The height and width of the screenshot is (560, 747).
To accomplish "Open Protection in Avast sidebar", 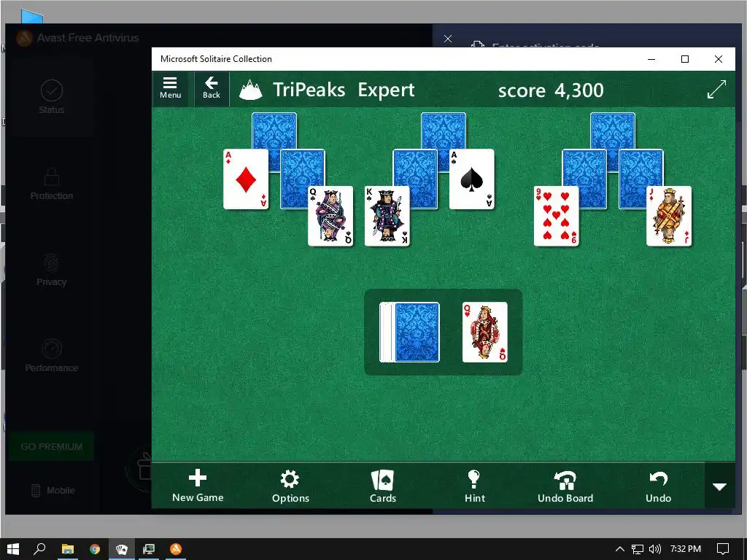I will (52, 183).
